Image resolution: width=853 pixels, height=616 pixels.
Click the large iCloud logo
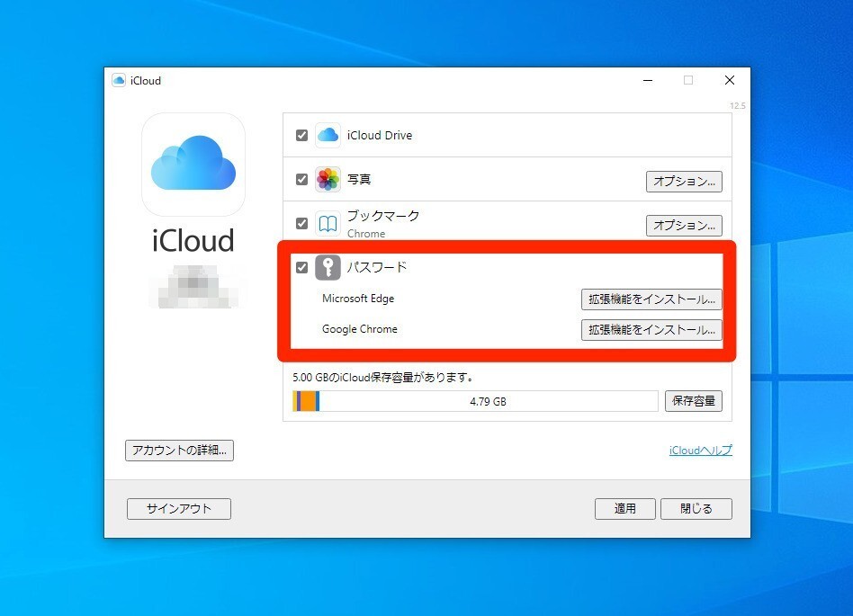click(193, 165)
